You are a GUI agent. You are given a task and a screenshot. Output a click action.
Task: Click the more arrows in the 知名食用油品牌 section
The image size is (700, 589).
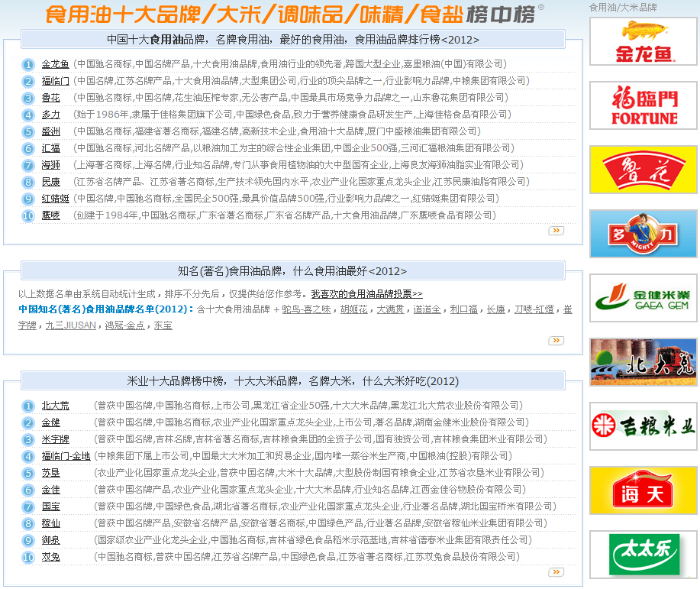coord(556,341)
